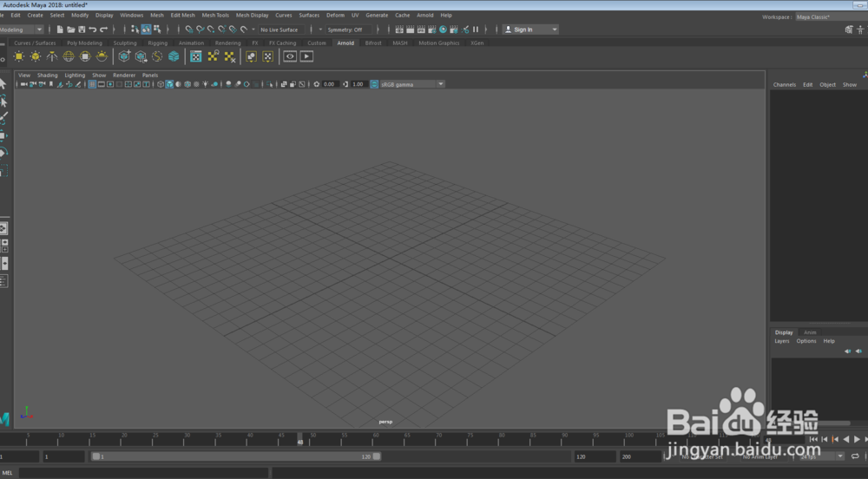Image resolution: width=868 pixels, height=479 pixels.
Task: Open the Workspace Maya Classic dropdown
Action: point(831,17)
